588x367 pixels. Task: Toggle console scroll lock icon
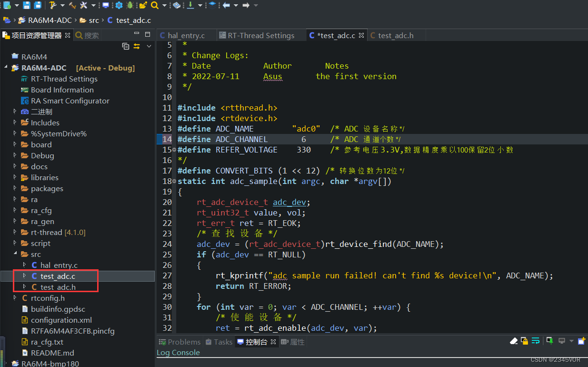coord(524,341)
